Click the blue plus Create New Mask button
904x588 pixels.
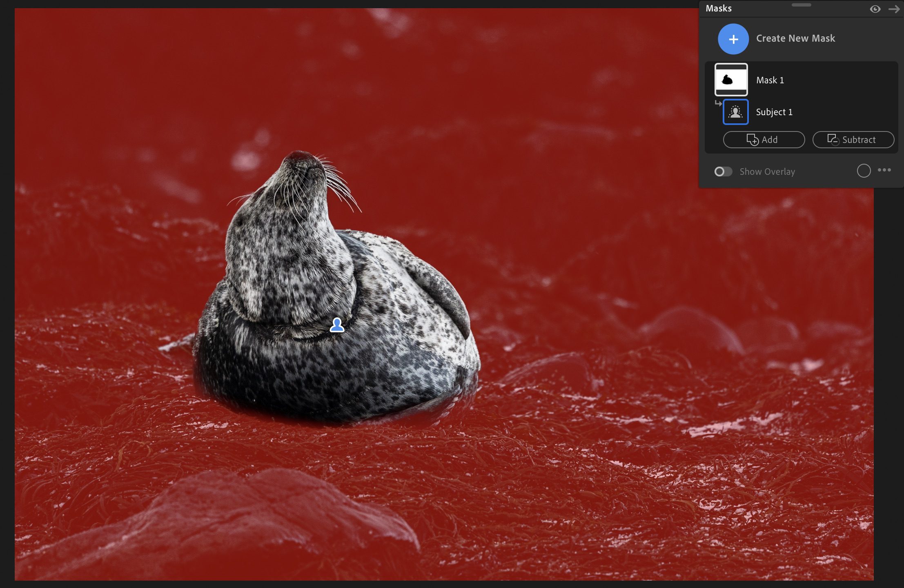733,39
